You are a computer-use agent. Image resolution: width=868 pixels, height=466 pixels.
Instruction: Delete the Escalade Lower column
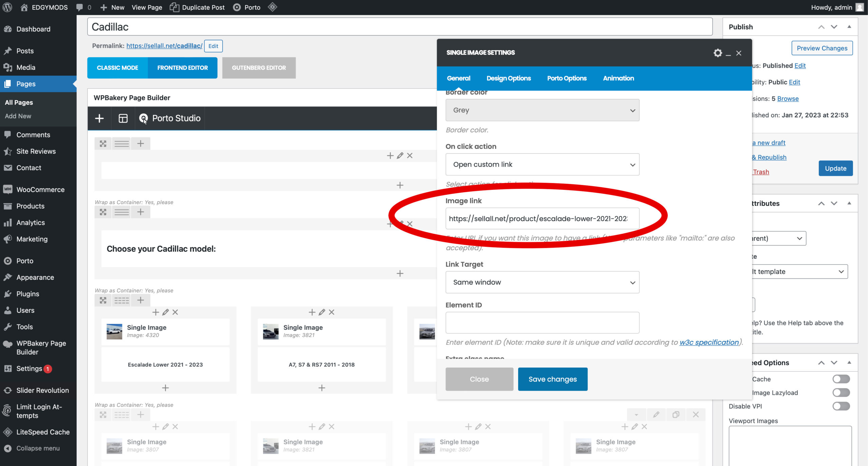[x=175, y=312]
